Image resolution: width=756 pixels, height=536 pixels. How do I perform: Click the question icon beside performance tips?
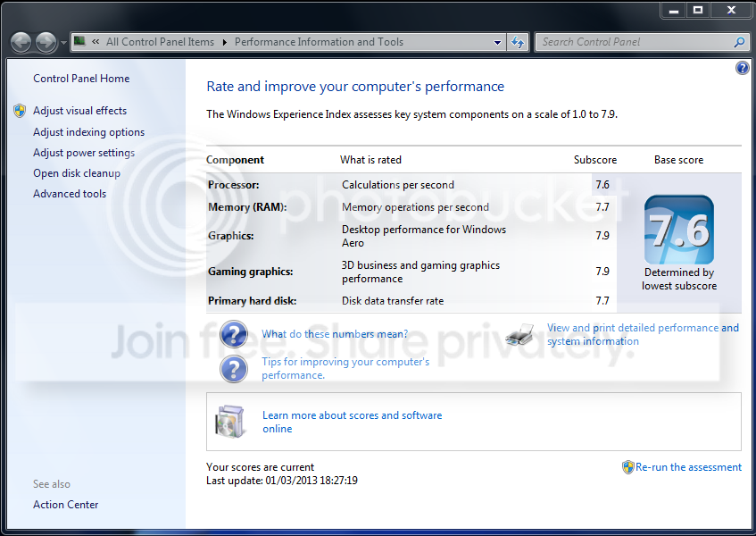(x=234, y=369)
